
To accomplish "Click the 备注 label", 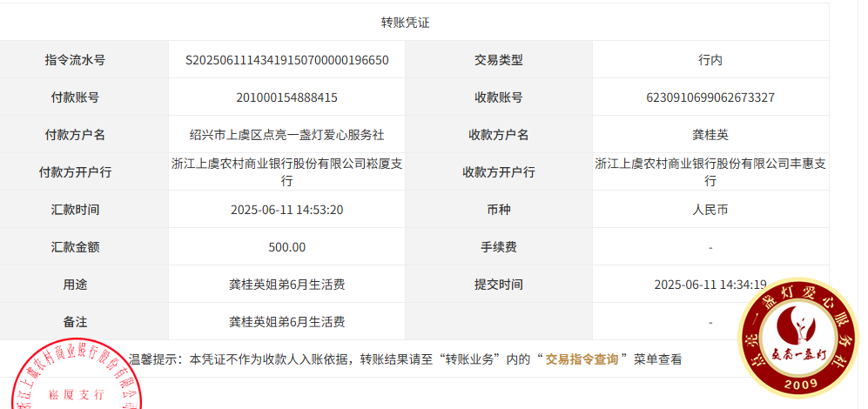I will click(75, 322).
